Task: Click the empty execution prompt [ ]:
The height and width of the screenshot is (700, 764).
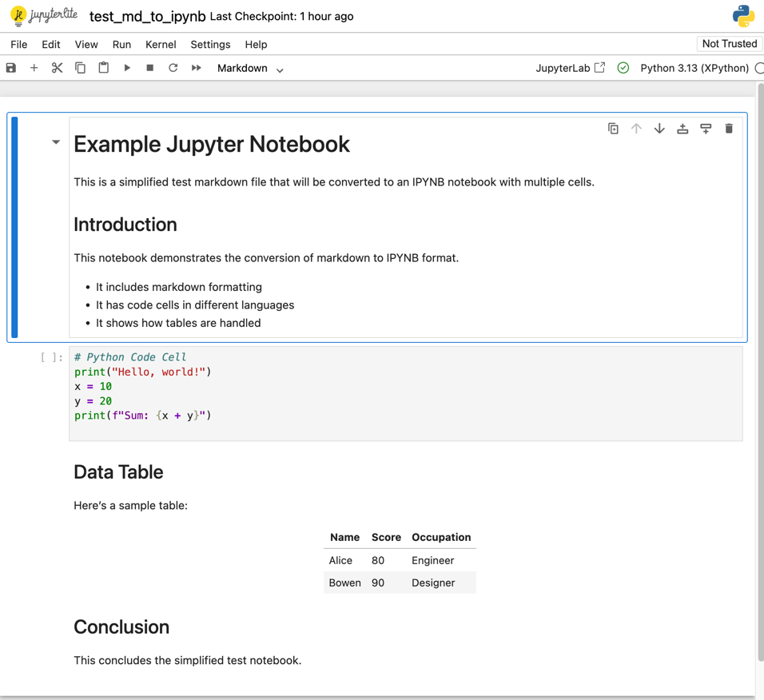Action: [52, 357]
